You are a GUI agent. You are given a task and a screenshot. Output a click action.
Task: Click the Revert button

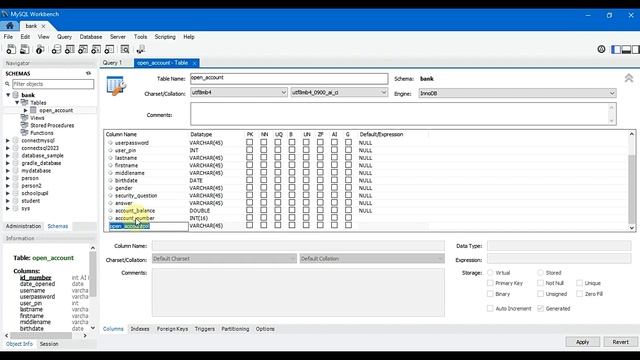(620, 342)
